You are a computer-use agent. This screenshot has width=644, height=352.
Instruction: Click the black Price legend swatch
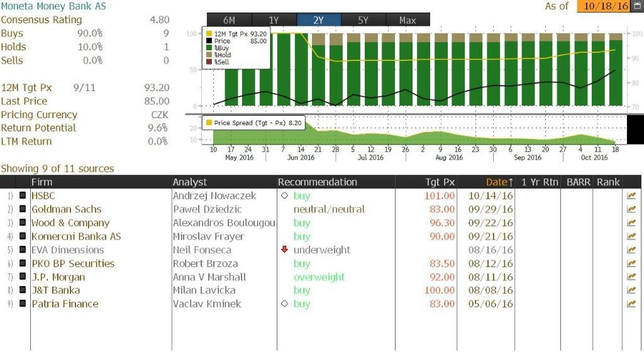click(209, 41)
